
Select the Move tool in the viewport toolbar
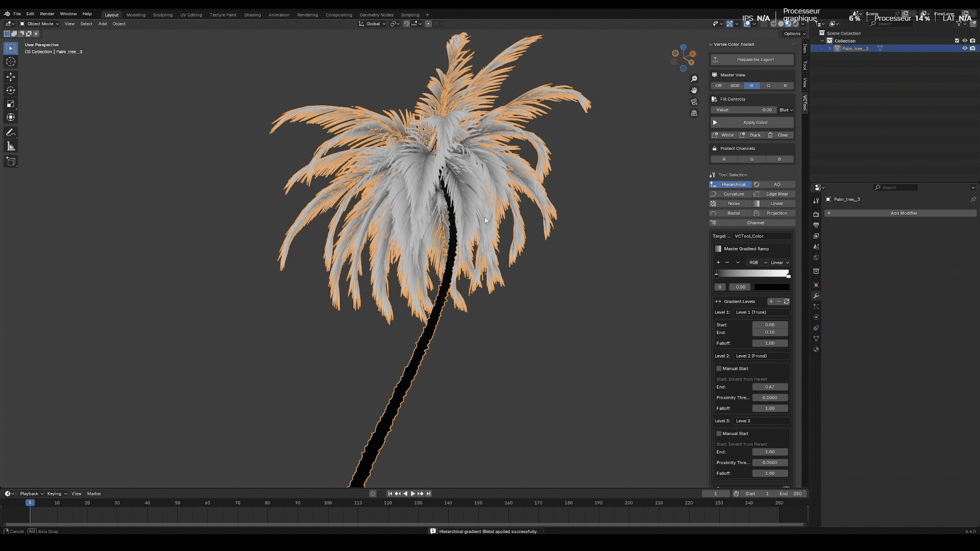point(11,77)
